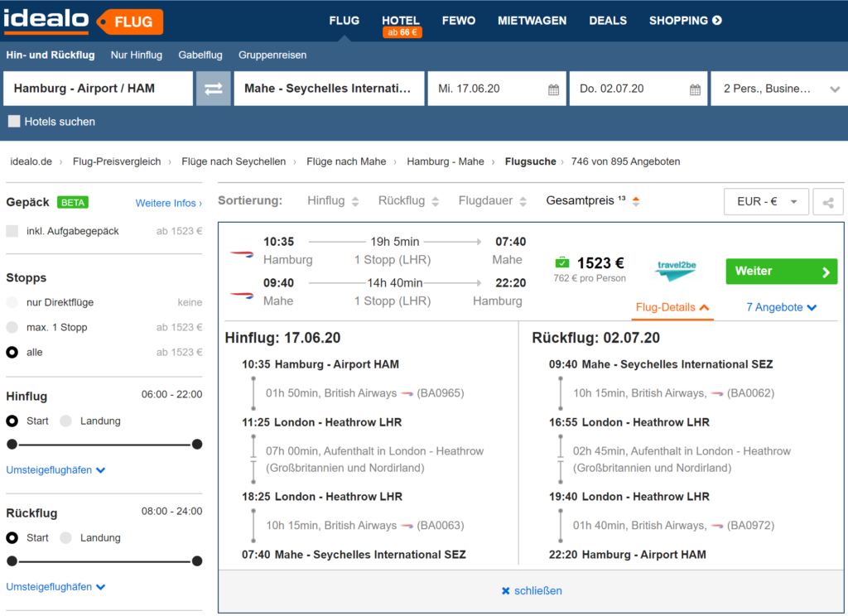Expand Umsteigeflughäfen under Rückflug

pos(55,587)
